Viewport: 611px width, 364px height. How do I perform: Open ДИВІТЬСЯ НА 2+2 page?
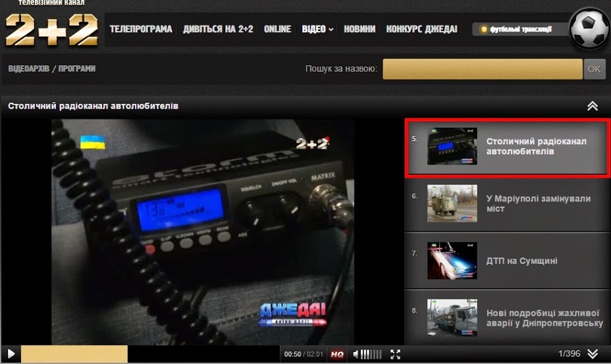tap(218, 29)
